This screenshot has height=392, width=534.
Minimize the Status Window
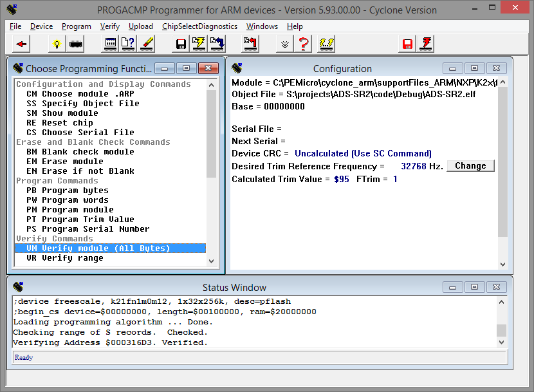point(452,287)
